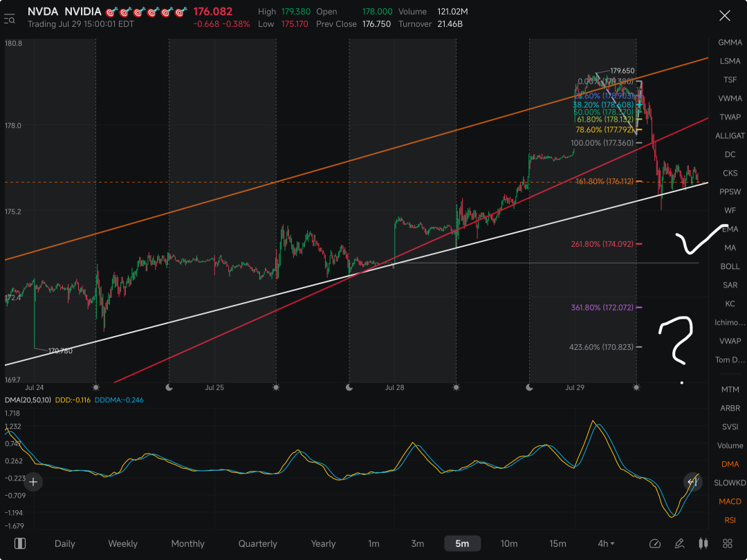Image resolution: width=747 pixels, height=560 pixels.
Task: Select the CKS indicator
Action: 730,173
